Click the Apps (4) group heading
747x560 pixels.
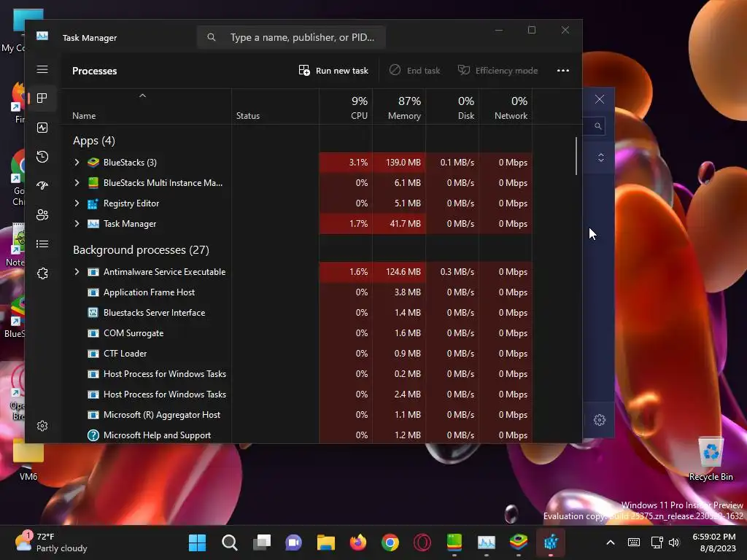pos(94,141)
